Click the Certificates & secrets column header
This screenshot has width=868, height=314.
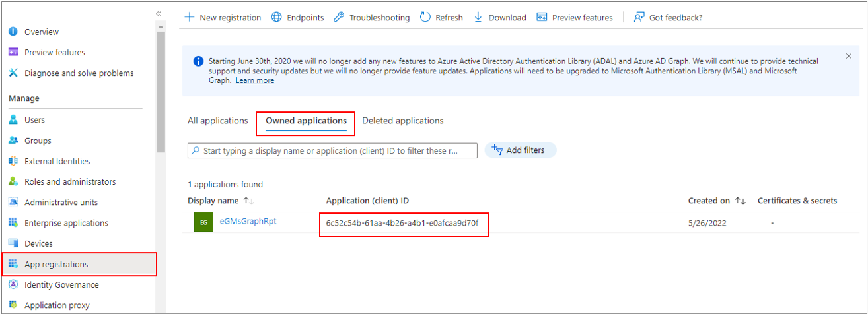[797, 201]
